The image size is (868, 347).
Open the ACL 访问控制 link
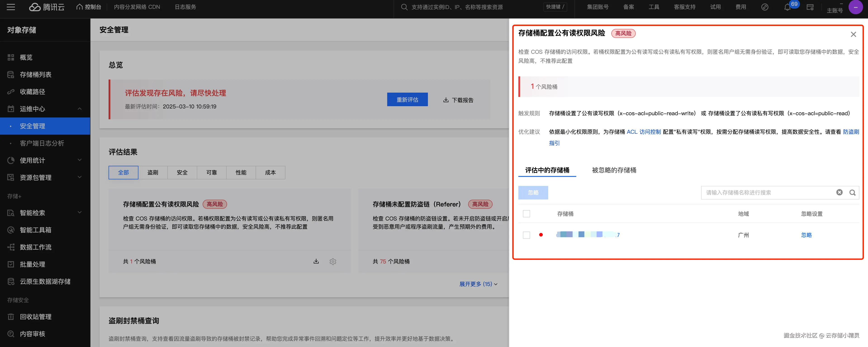(644, 132)
